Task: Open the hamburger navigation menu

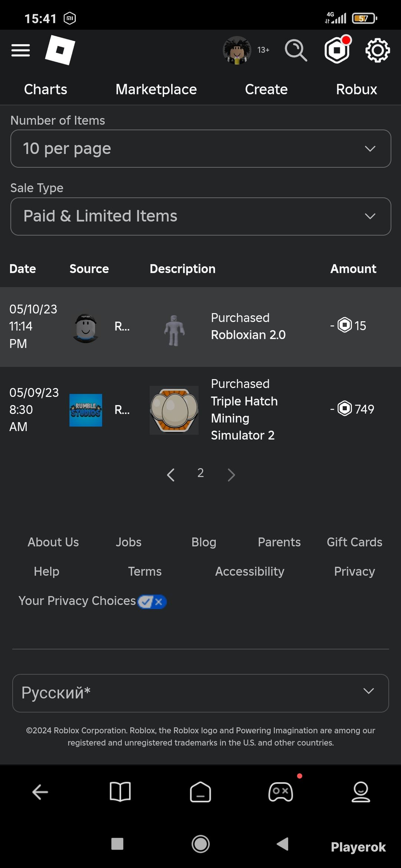Action: tap(20, 50)
